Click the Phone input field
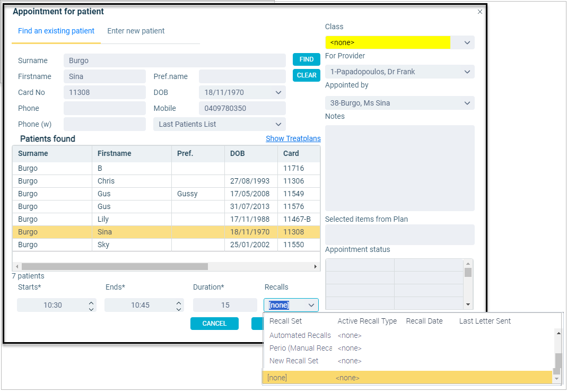The height and width of the screenshot is (392, 567). [104, 109]
